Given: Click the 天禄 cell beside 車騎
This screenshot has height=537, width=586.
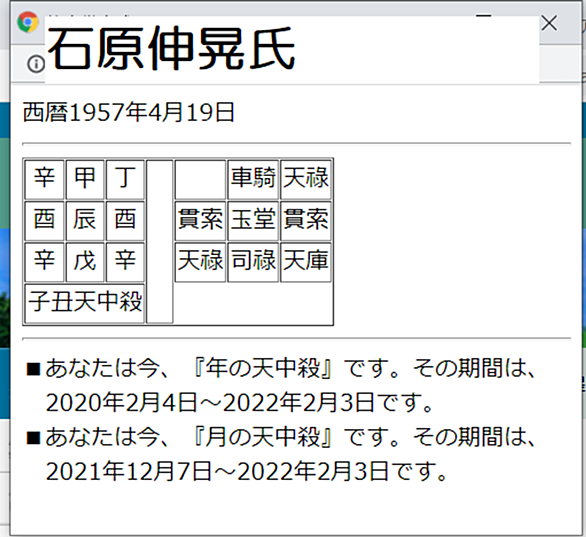Looking at the screenshot, I should (x=306, y=179).
